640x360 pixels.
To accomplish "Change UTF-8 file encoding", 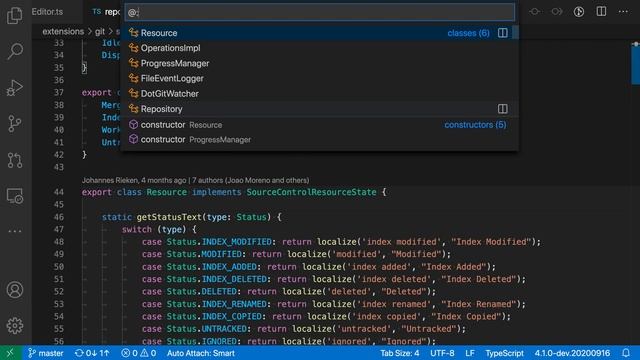I will pyautogui.click(x=442, y=353).
